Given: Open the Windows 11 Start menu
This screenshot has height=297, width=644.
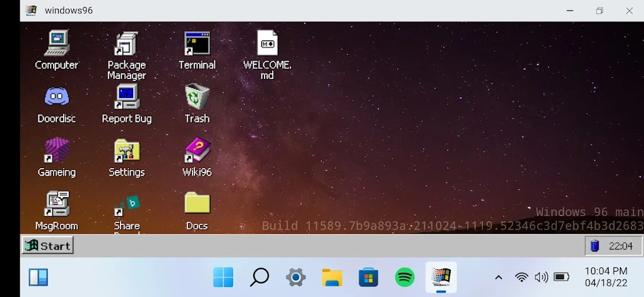Looking at the screenshot, I should tap(223, 277).
